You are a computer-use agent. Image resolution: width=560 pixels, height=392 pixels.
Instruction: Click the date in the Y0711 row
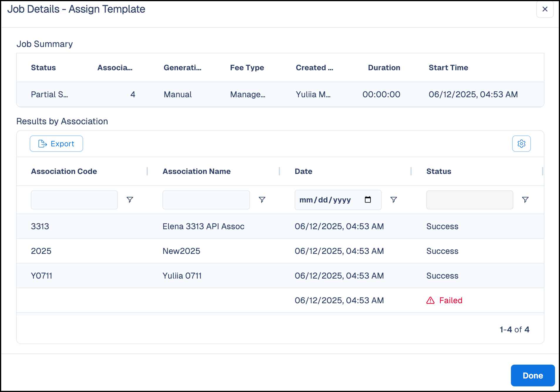click(x=339, y=276)
